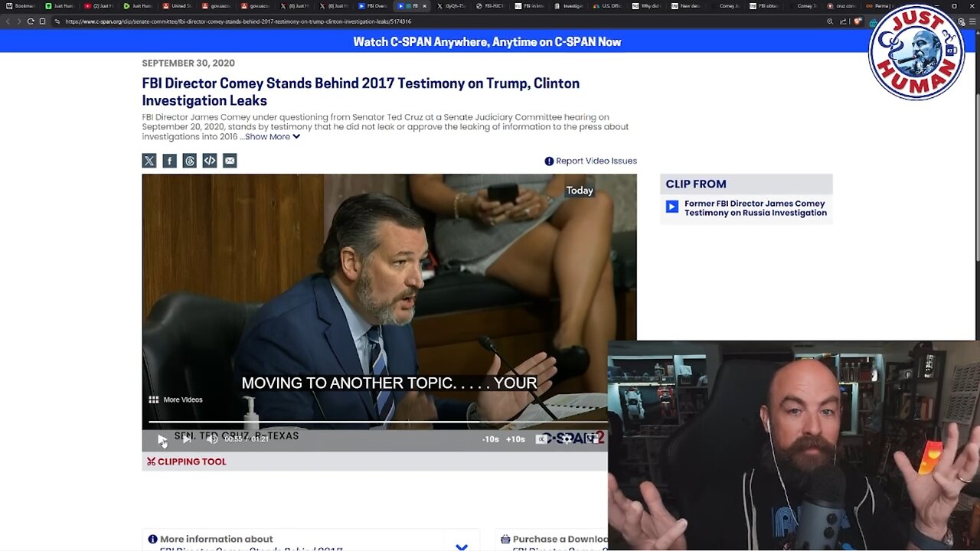Open Former FBI Director James Comey Testimony link
Image resolution: width=980 pixels, height=551 pixels.
756,208
